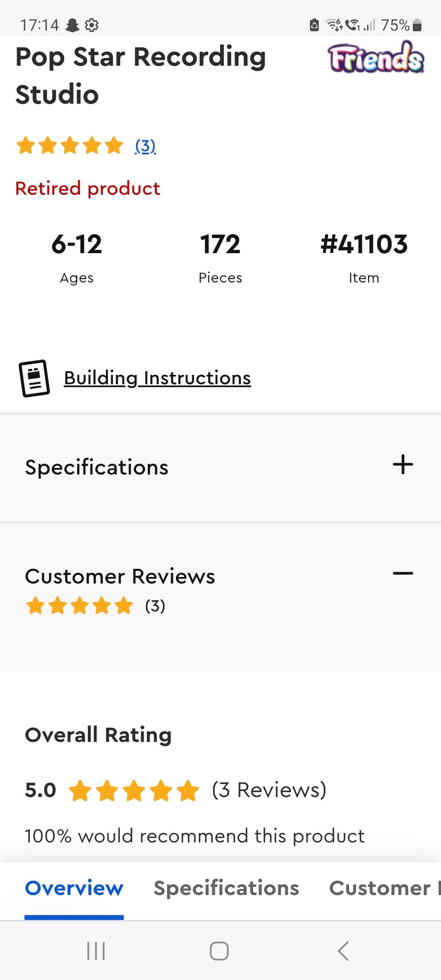Image resolution: width=441 pixels, height=980 pixels.
Task: Tap the Customer Reviews section header
Action: (x=120, y=576)
